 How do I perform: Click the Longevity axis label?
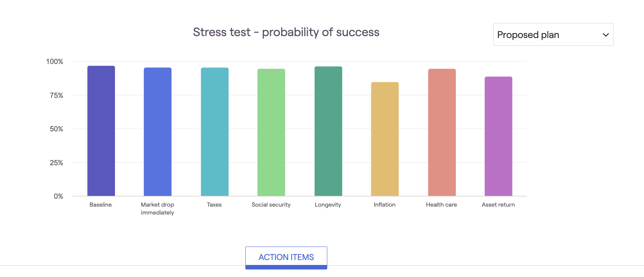[328, 205]
